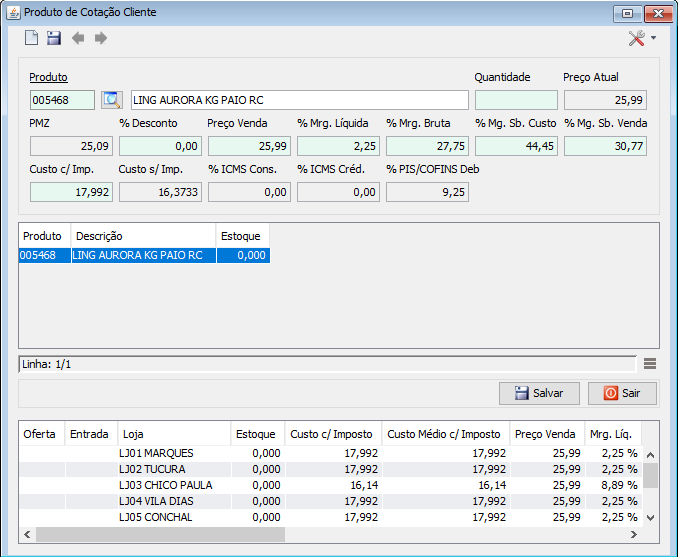Click the Produto code input field
This screenshot has height=557, width=678.
pos(62,100)
